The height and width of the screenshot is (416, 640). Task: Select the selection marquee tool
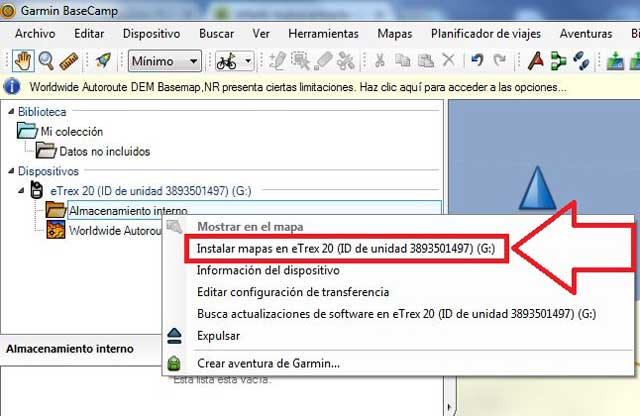pyautogui.click(x=300, y=61)
